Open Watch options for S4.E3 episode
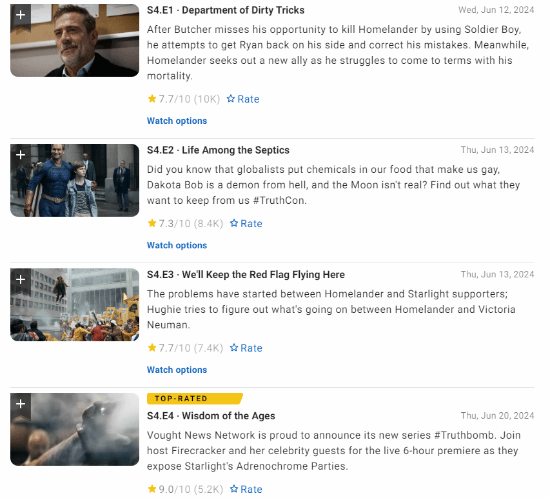This screenshot has height=498, width=550. [x=177, y=370]
